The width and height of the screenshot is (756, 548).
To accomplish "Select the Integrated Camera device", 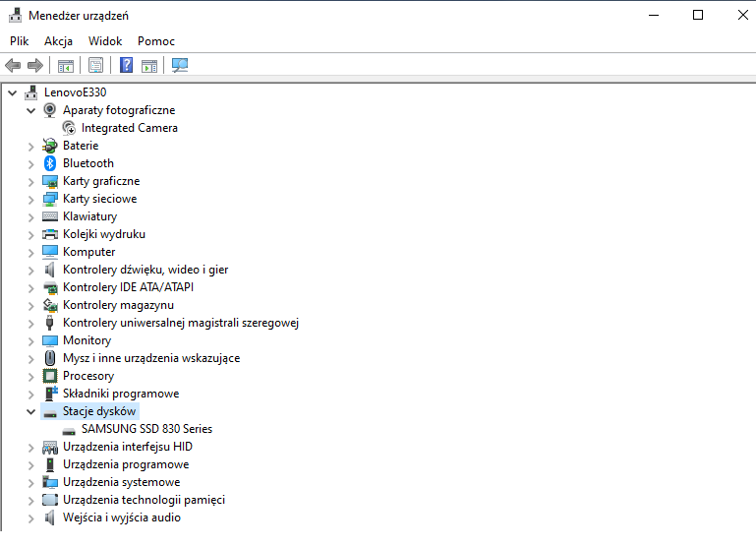I will (129, 128).
